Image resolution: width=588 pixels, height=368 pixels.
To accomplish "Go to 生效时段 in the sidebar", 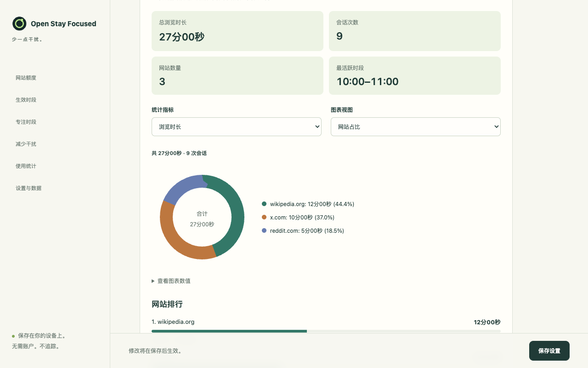I will coord(26,100).
